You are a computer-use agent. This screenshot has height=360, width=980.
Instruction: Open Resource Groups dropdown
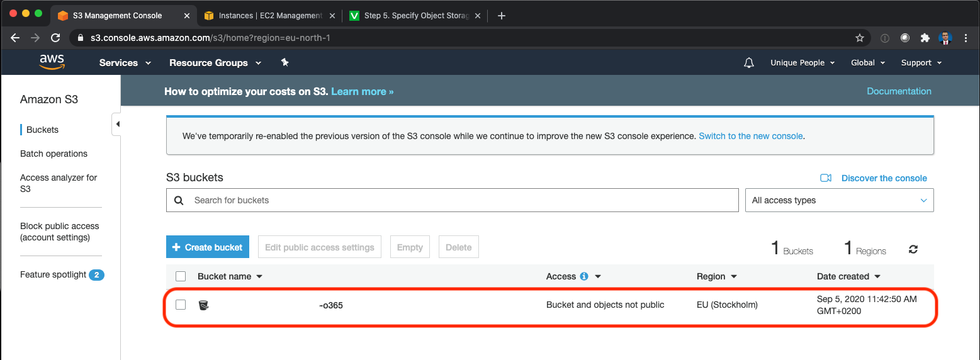tap(215, 63)
